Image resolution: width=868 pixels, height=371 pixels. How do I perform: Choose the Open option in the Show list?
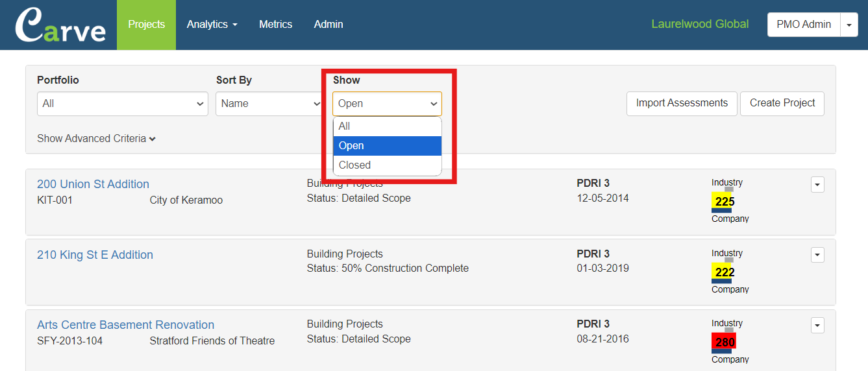[387, 146]
